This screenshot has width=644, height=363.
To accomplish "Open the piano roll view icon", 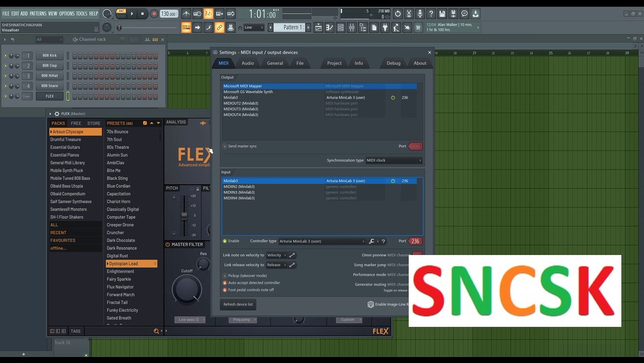I will (x=329, y=27).
